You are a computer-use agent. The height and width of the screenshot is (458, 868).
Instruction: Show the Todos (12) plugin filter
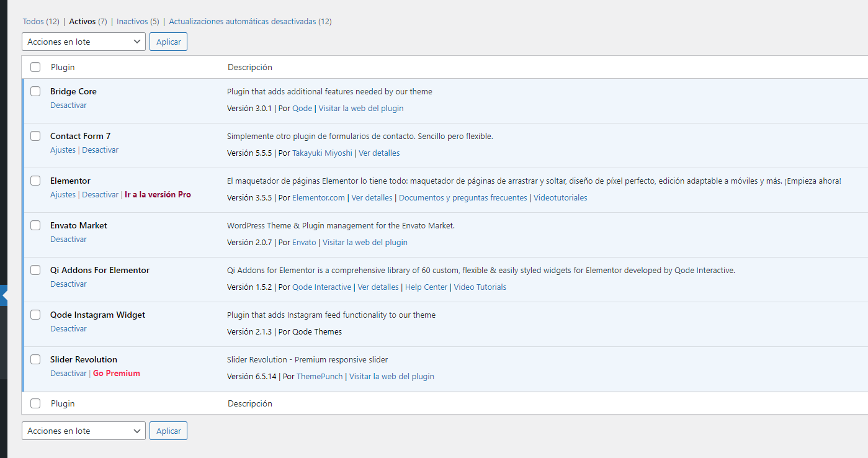point(41,21)
